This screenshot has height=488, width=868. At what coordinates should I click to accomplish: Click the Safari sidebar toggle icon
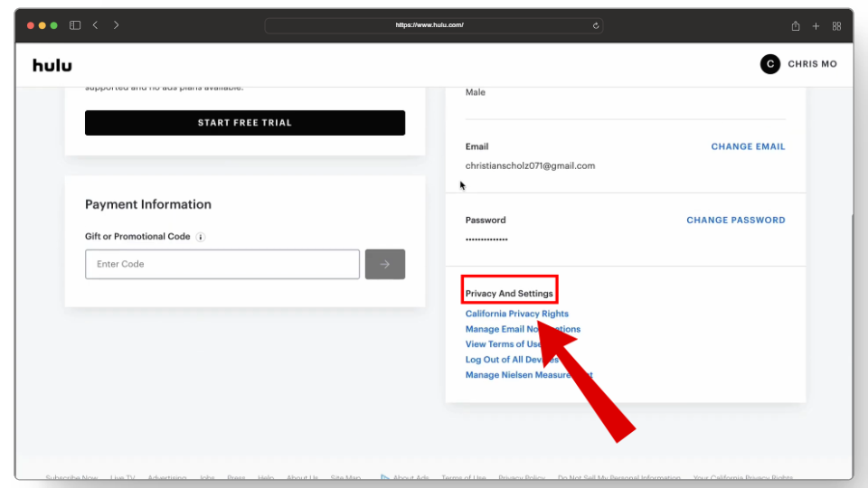click(75, 25)
